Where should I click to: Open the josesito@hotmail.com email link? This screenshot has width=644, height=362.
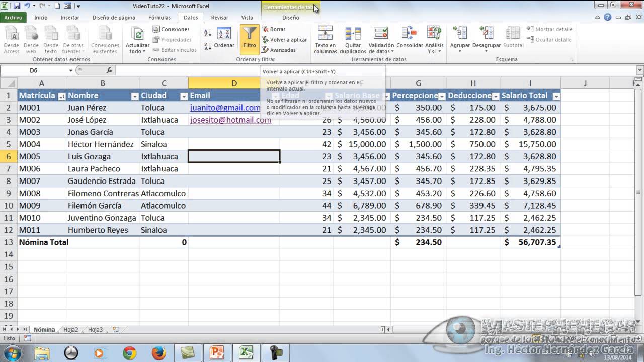230,120
